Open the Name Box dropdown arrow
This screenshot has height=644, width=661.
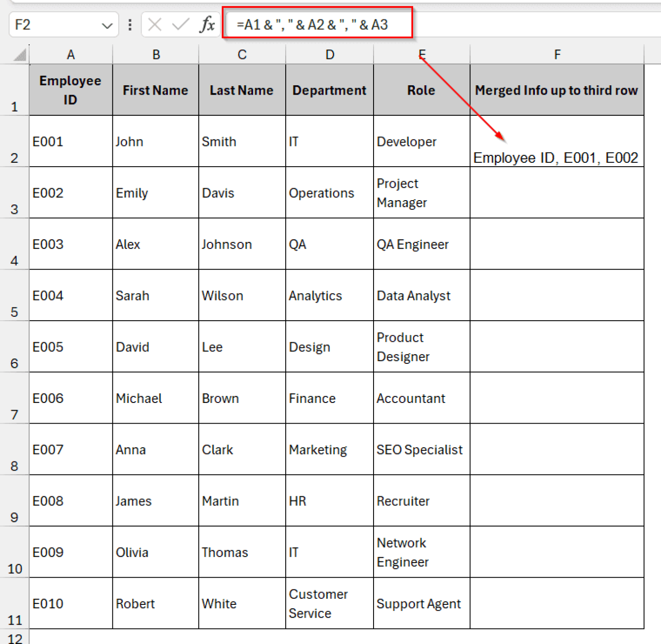pyautogui.click(x=108, y=25)
